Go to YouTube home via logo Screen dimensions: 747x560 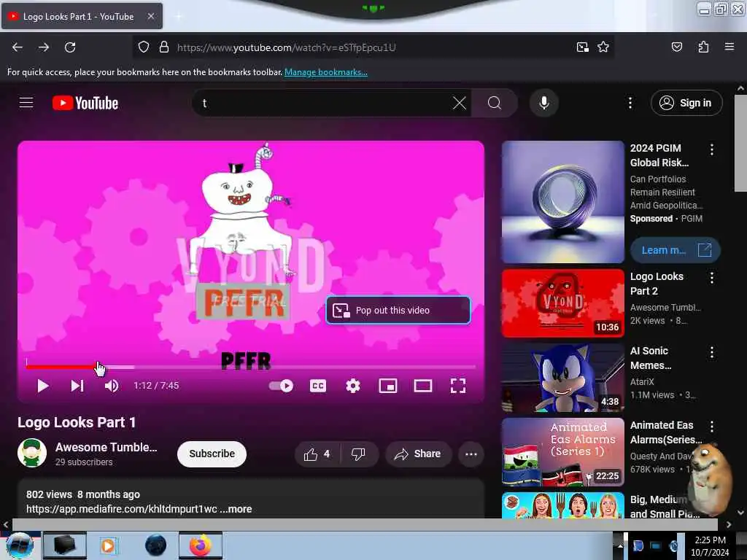point(85,103)
